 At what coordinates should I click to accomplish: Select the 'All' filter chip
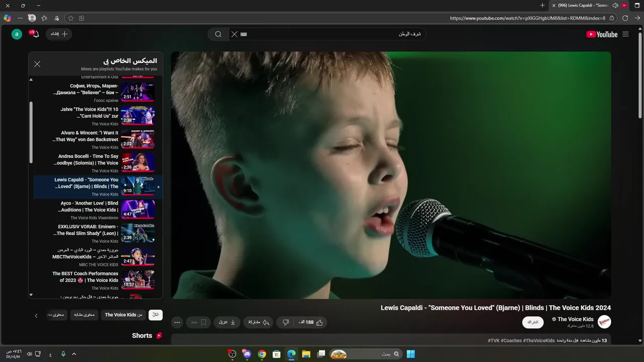click(x=155, y=315)
